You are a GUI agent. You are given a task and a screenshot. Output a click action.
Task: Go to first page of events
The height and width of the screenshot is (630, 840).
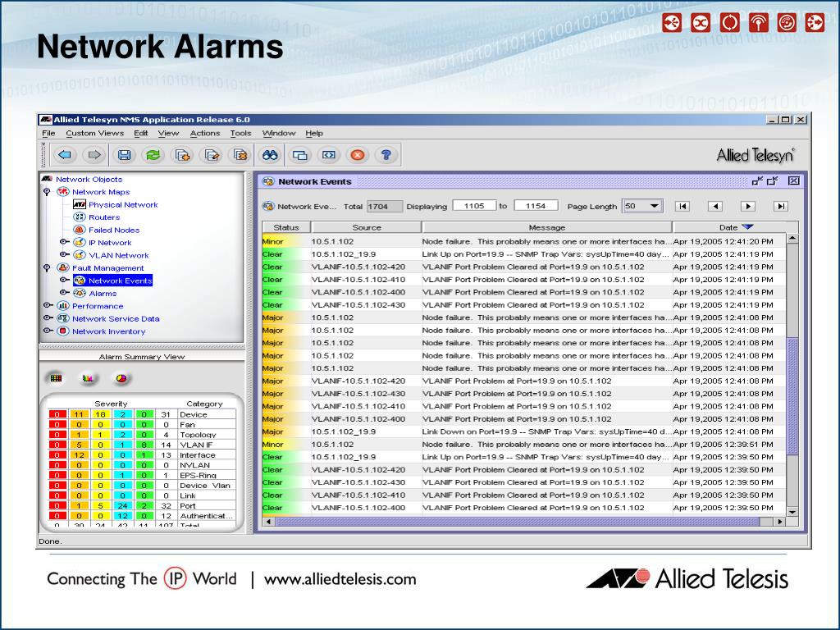click(x=682, y=206)
